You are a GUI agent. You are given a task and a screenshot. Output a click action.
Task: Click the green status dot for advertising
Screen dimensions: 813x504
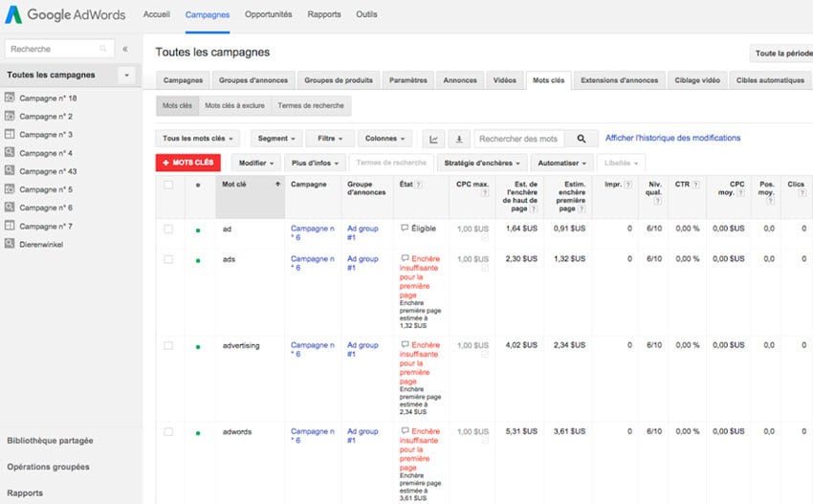pyautogui.click(x=198, y=347)
